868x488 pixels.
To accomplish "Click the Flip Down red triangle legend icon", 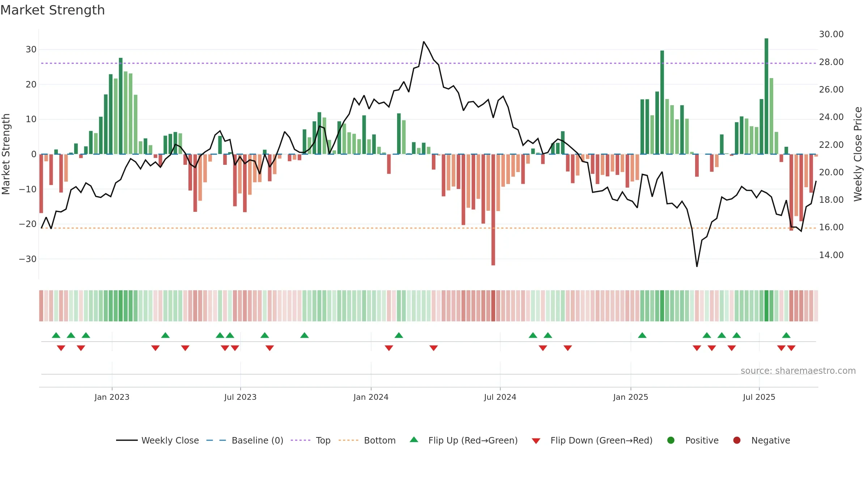I will 536,441.
